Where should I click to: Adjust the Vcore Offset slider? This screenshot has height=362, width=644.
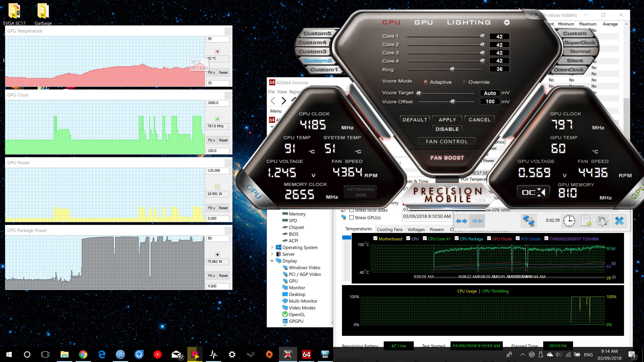coord(452,101)
